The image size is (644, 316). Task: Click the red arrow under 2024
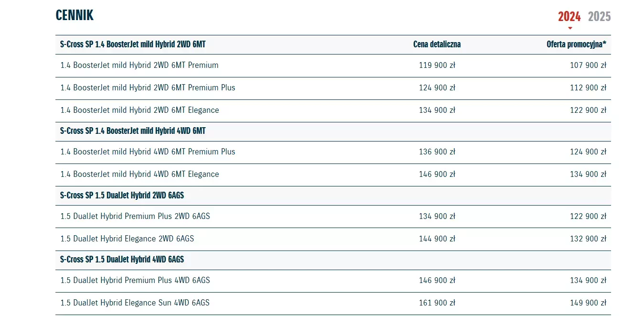(x=570, y=28)
